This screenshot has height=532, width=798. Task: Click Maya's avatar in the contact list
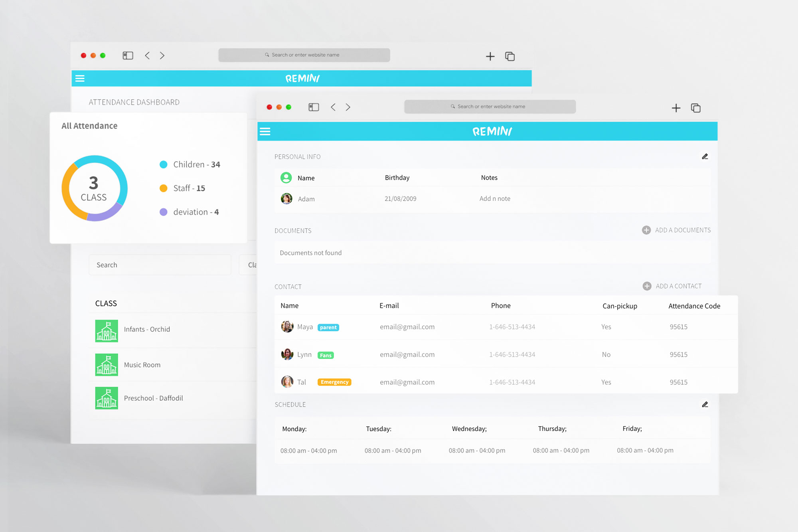pos(287,326)
